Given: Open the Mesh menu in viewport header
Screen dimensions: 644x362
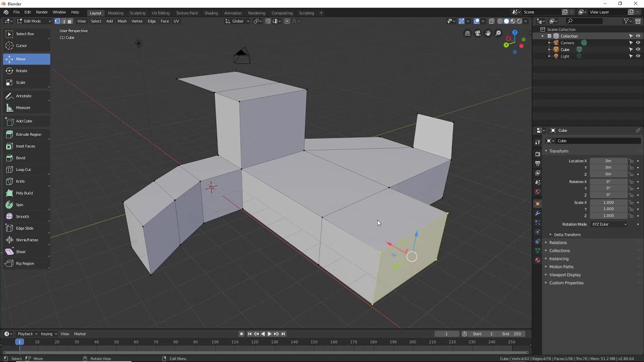Looking at the screenshot, I should pos(122,21).
